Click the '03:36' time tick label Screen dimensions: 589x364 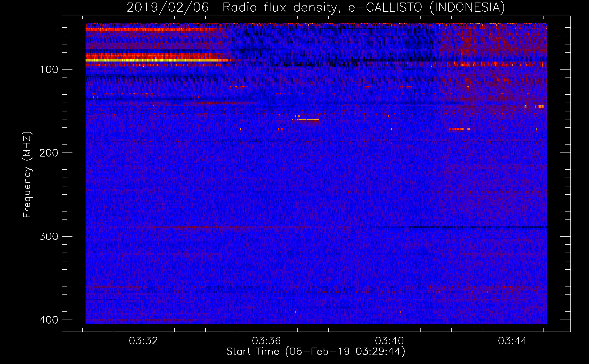coord(266,341)
